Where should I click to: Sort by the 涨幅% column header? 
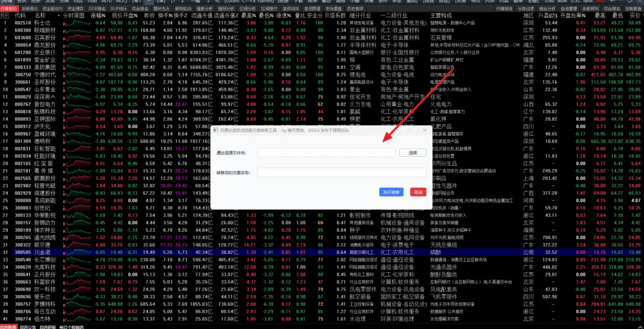(98, 15)
